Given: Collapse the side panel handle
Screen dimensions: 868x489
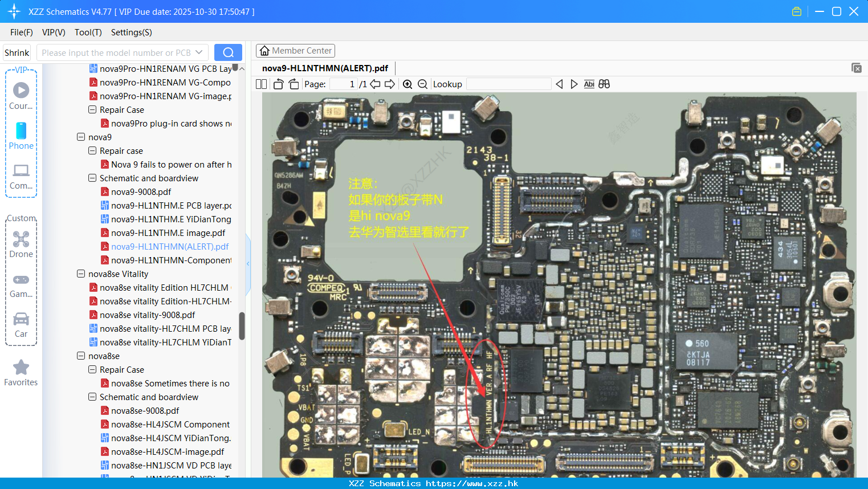Looking at the screenshot, I should 248,263.
